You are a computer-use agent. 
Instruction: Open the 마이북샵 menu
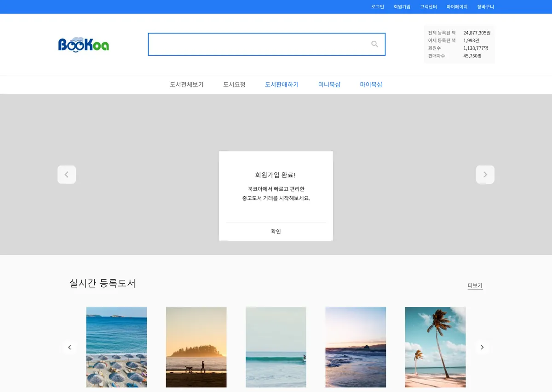(370, 85)
